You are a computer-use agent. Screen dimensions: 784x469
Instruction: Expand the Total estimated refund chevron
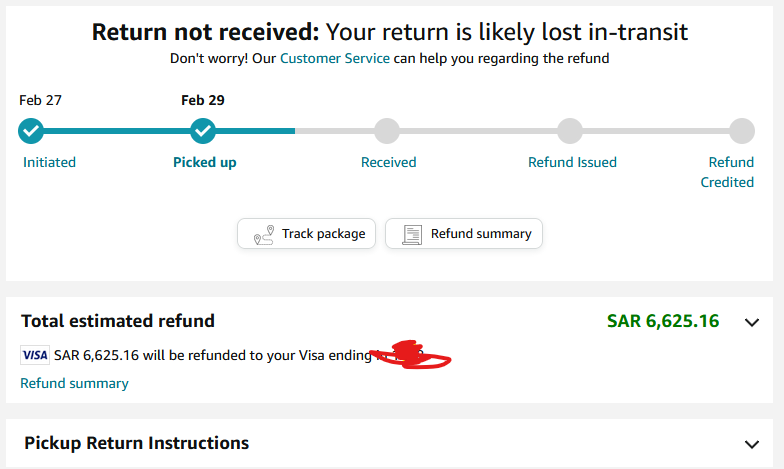pos(752,322)
